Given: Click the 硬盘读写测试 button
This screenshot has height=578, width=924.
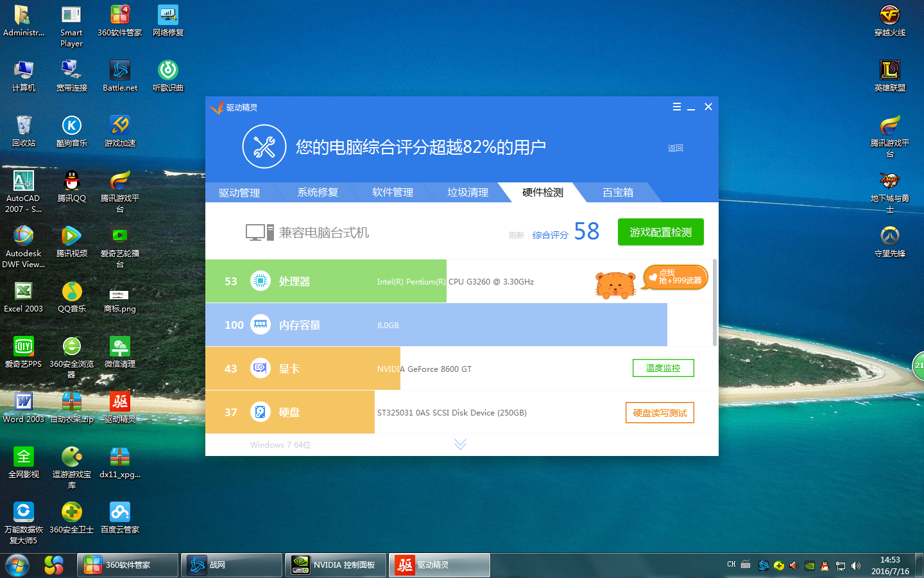Looking at the screenshot, I should (x=660, y=412).
